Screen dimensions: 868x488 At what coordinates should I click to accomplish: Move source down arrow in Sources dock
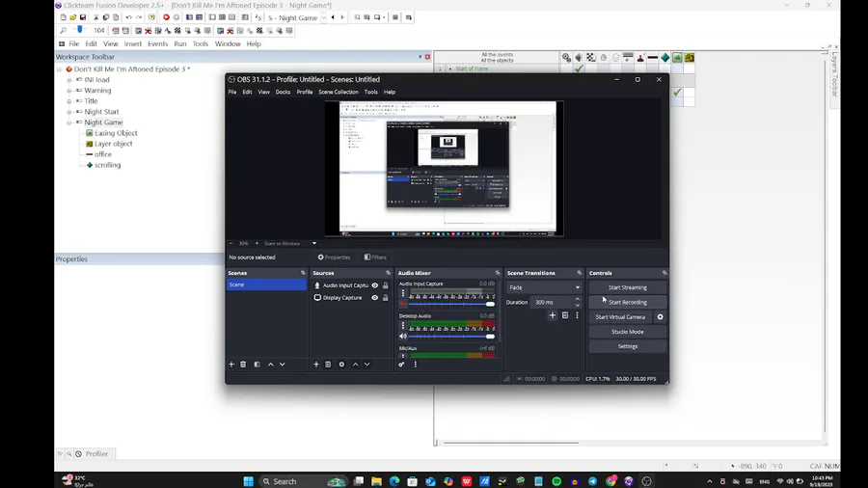[x=367, y=364]
